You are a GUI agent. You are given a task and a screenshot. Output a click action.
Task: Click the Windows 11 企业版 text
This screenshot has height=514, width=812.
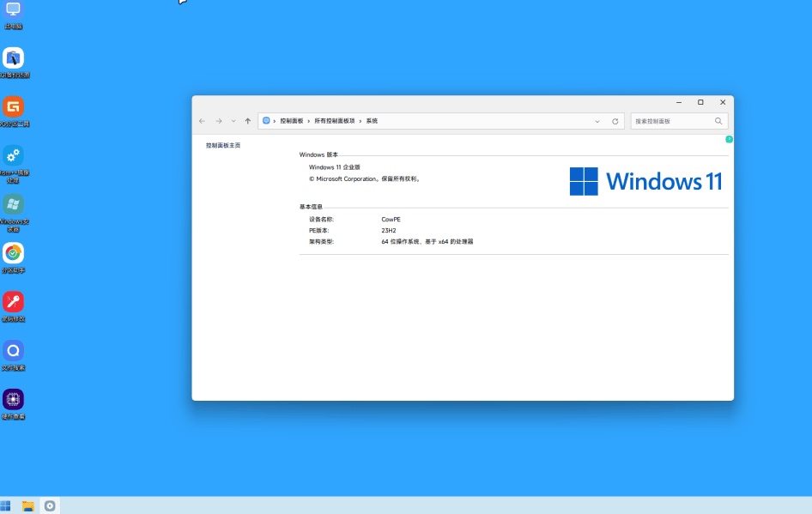pos(335,167)
